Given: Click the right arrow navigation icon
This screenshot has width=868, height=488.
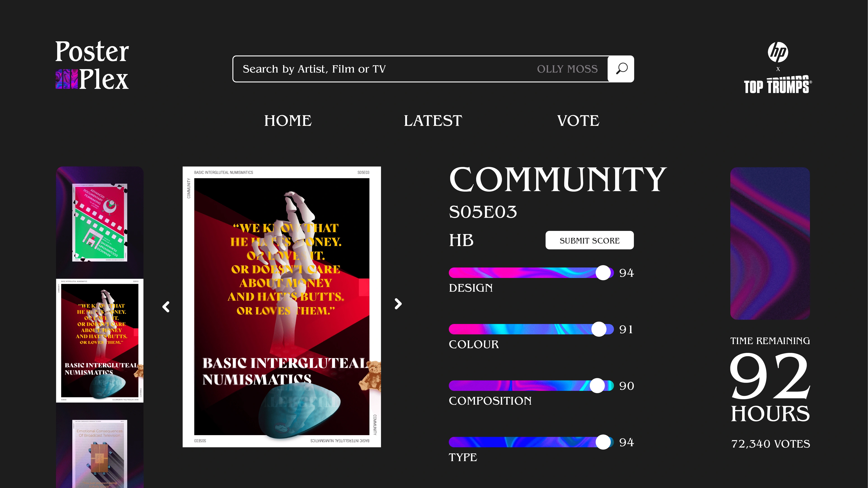Looking at the screenshot, I should coord(398,304).
